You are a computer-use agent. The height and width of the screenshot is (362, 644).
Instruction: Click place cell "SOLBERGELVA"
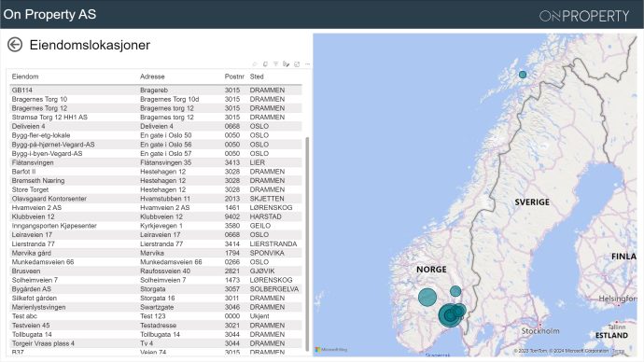pos(274,289)
